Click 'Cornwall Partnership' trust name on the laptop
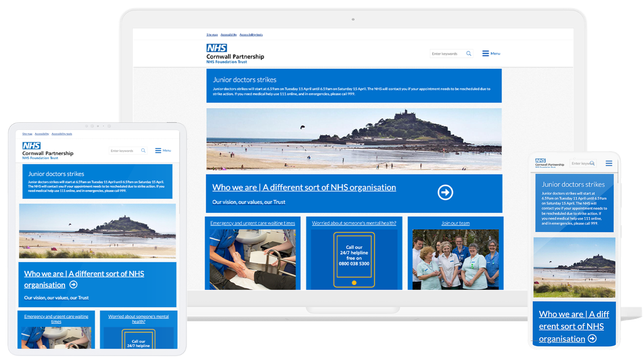Viewport: 644px width, 363px height. pos(235,57)
